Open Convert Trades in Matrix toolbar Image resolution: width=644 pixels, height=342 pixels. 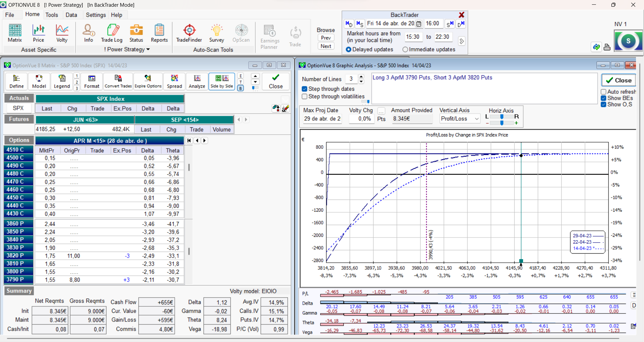(x=118, y=82)
